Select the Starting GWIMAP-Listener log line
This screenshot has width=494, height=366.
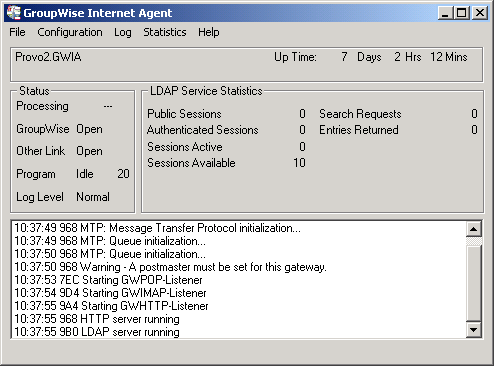tap(110, 293)
